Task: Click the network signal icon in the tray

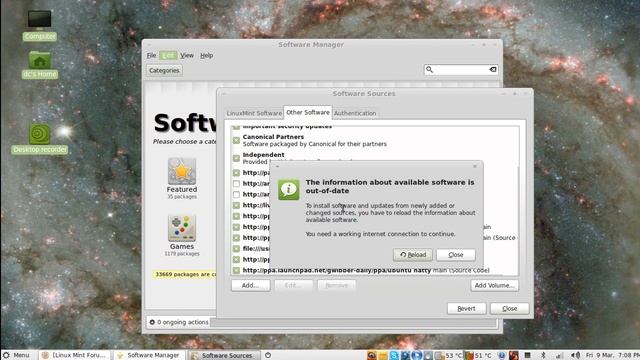Action: tap(559, 356)
